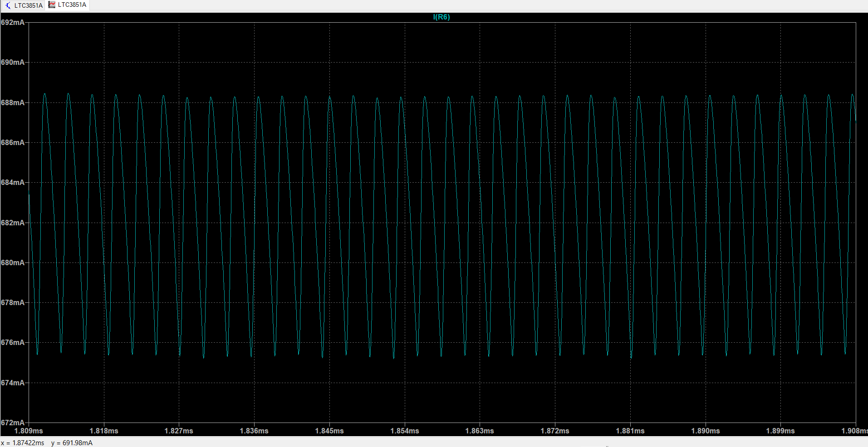Click the 684mA tick label
Screen dimensions: 868x447
click(x=13, y=182)
